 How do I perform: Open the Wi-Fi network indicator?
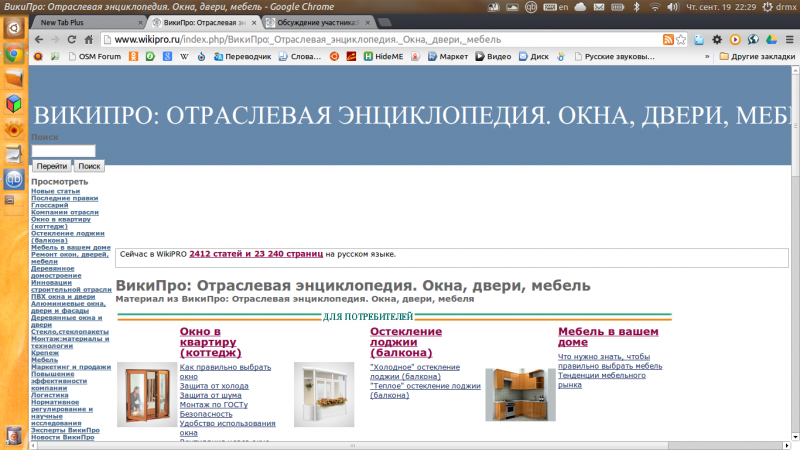click(655, 7)
